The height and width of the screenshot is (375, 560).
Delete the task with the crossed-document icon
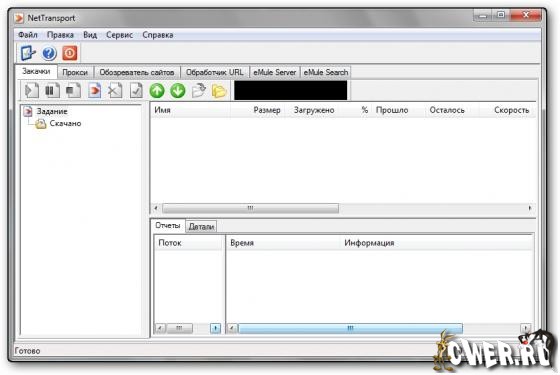click(x=115, y=91)
